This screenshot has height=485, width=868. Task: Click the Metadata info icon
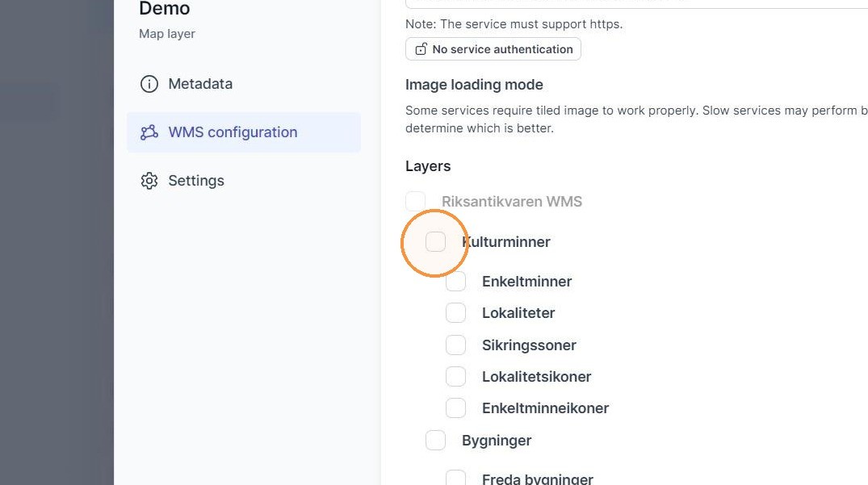coord(149,84)
